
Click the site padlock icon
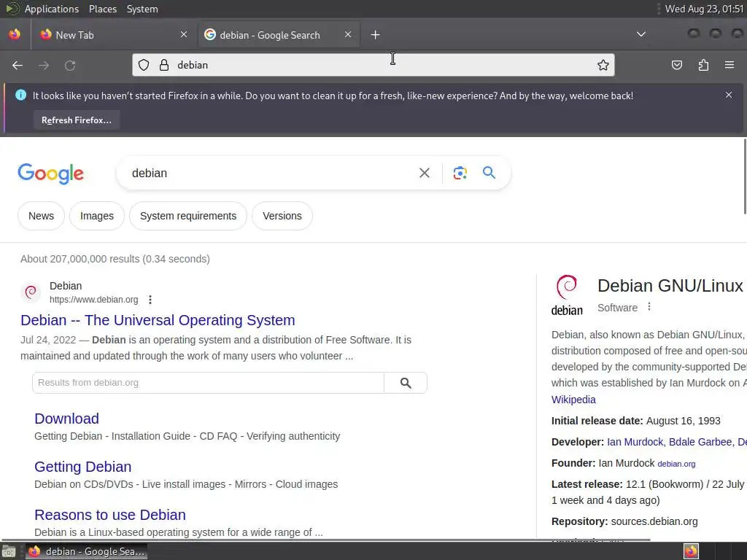coord(164,65)
